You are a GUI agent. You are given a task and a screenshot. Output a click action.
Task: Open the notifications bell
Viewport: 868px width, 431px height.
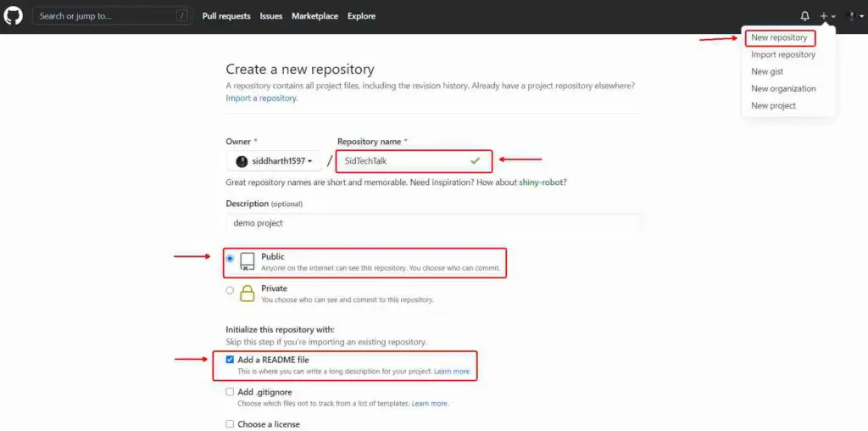(x=805, y=16)
